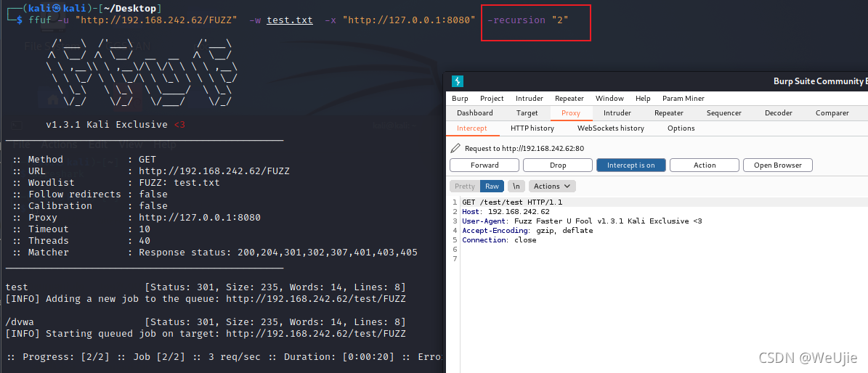The height and width of the screenshot is (373, 868).
Task: Click the Adding a new job INFO line
Action: (x=206, y=299)
